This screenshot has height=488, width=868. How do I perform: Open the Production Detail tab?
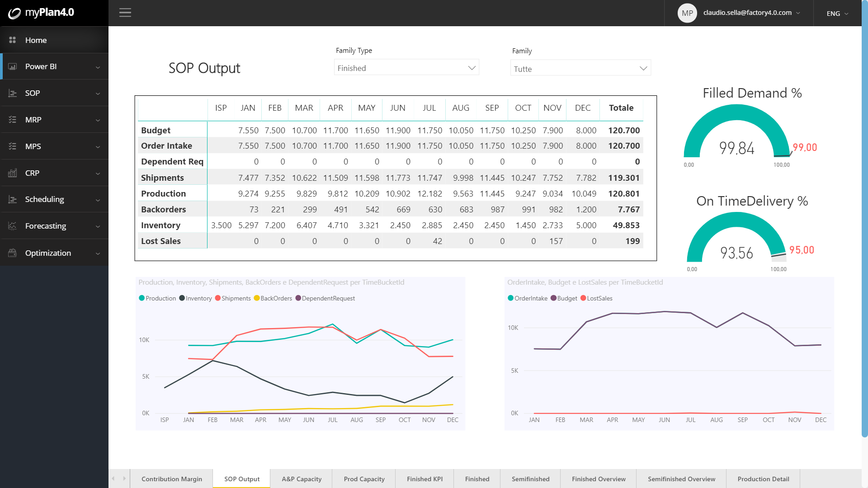[x=763, y=479]
